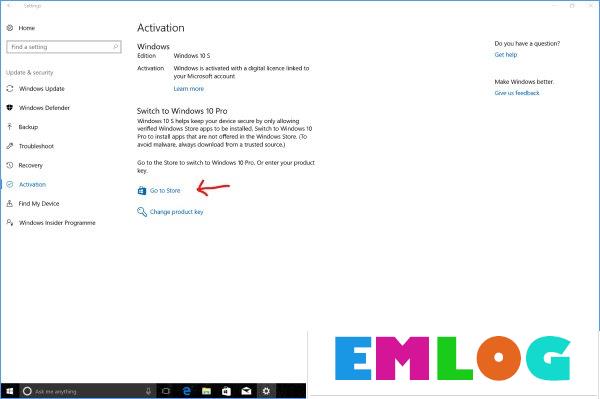
Task: Click the Give us feedback link
Action: click(x=517, y=93)
